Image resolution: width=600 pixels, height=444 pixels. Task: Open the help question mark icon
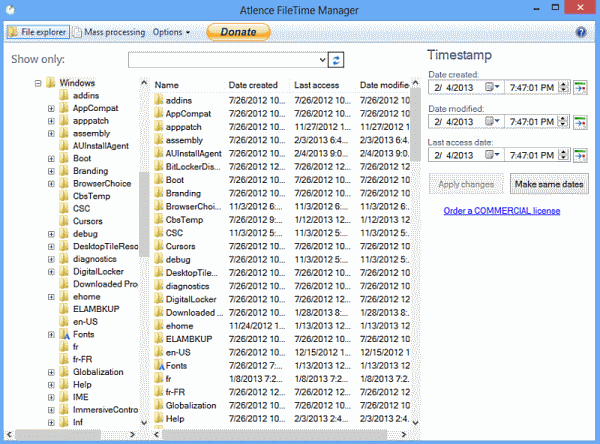(x=581, y=32)
